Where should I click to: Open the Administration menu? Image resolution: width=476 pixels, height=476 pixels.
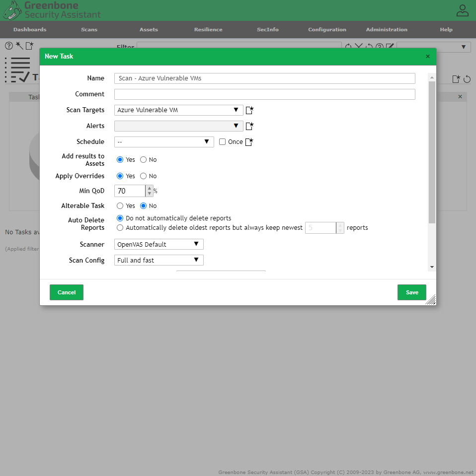[x=387, y=29]
